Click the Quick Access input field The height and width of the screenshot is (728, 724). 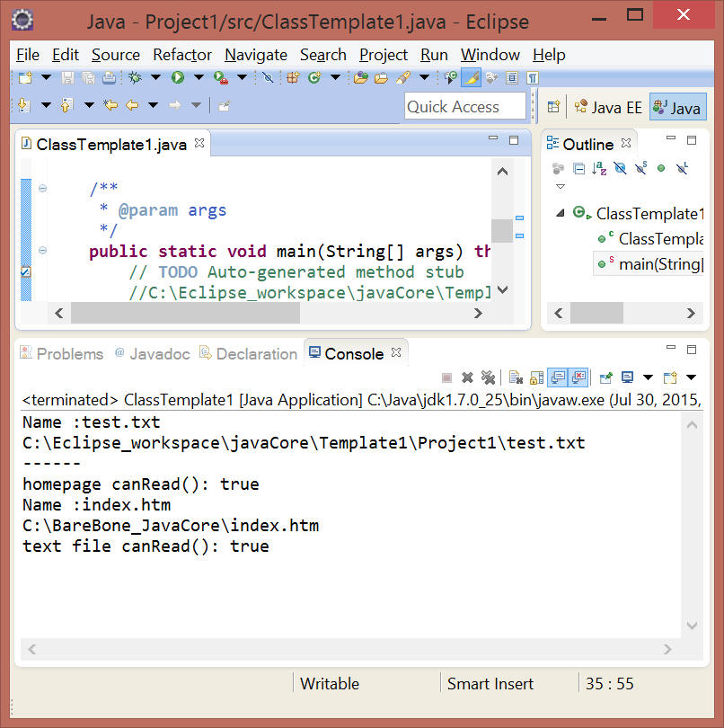(x=465, y=106)
